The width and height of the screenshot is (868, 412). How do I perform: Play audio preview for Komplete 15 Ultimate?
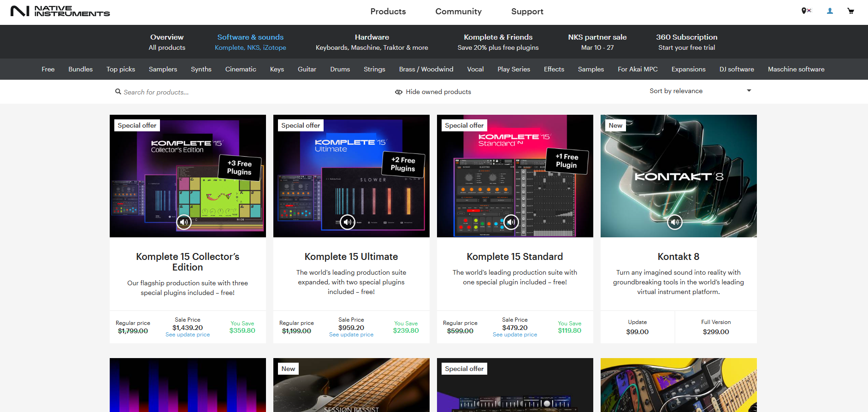click(348, 222)
